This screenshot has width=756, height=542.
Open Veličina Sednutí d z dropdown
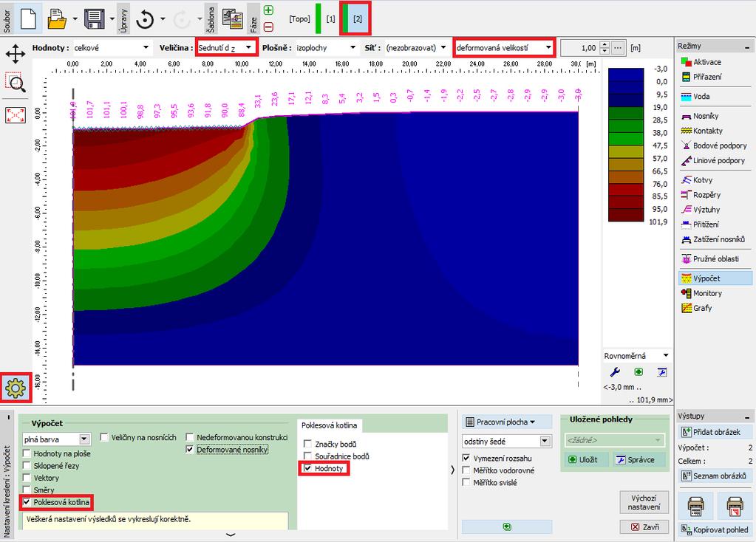[226, 48]
